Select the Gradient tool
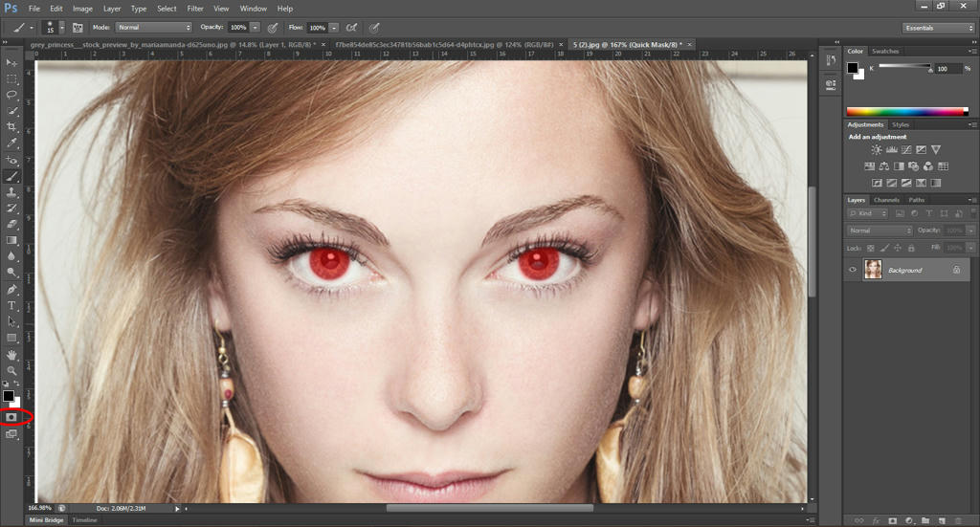Screen dimensions: 980x527 (11, 240)
